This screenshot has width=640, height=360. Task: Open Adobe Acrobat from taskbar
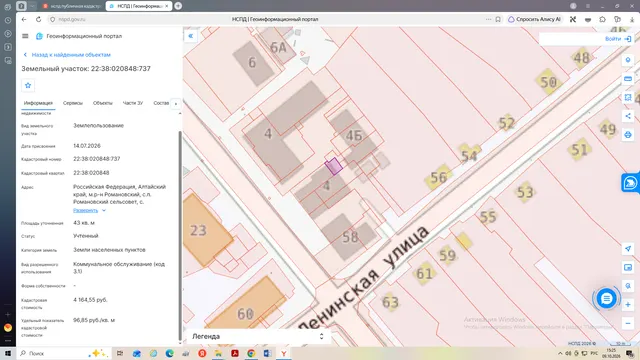click(x=235, y=353)
